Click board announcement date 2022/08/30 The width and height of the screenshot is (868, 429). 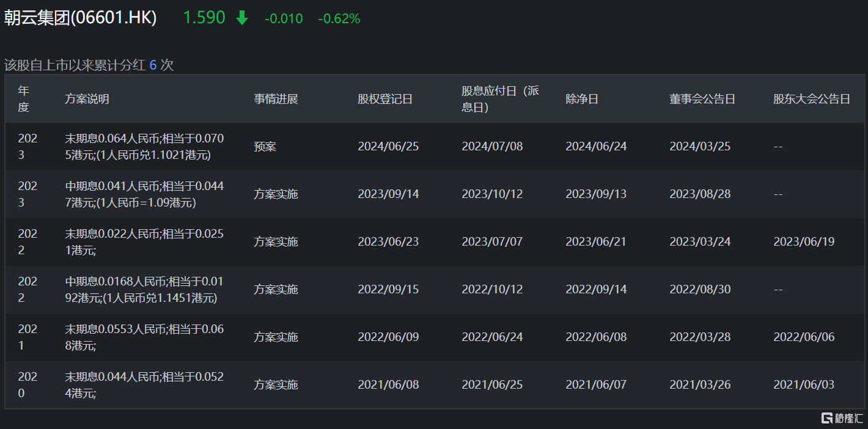700,290
